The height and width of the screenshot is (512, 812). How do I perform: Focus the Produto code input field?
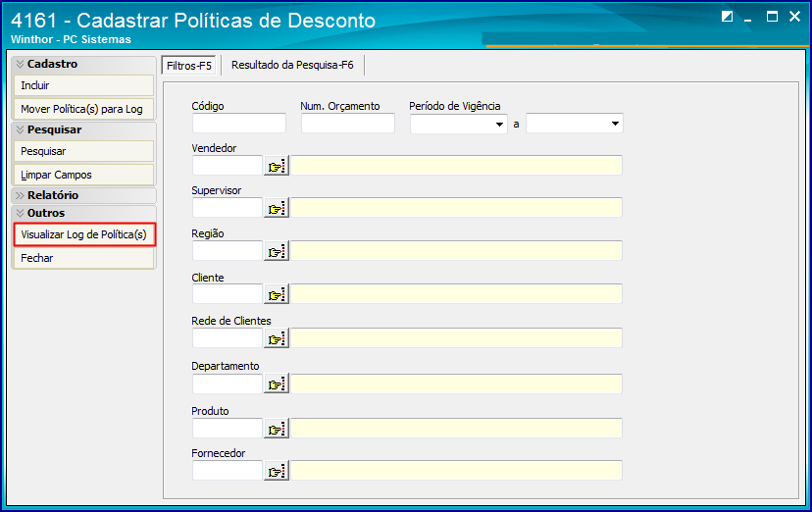228,429
